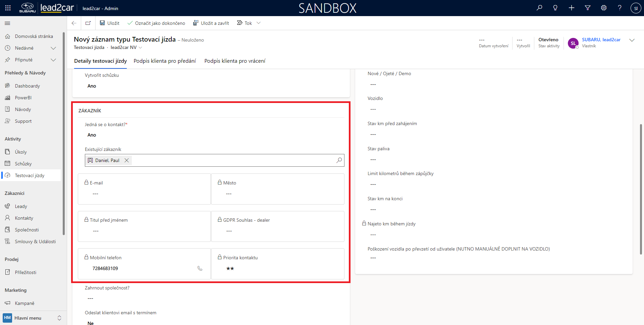This screenshot has width=644, height=325.
Task: Click 'Uložit a zavřít' button
Action: [x=211, y=23]
